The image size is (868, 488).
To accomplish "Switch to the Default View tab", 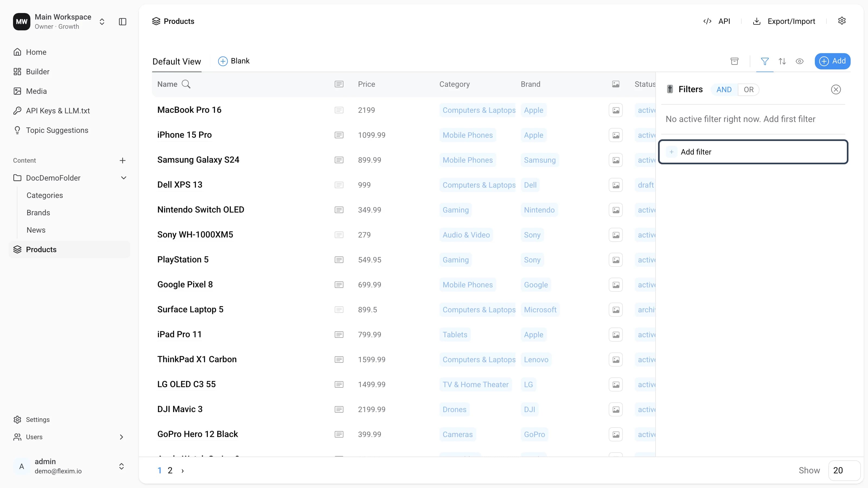I will pos(177,62).
